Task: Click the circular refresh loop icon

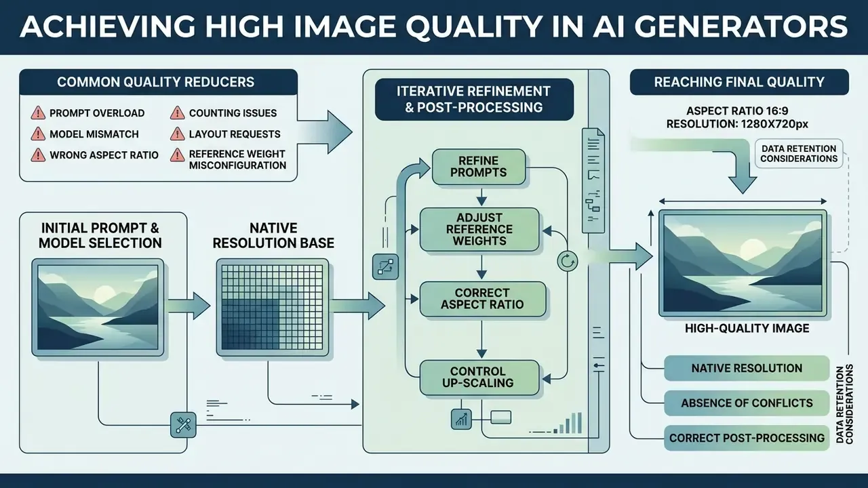Action: point(567,261)
